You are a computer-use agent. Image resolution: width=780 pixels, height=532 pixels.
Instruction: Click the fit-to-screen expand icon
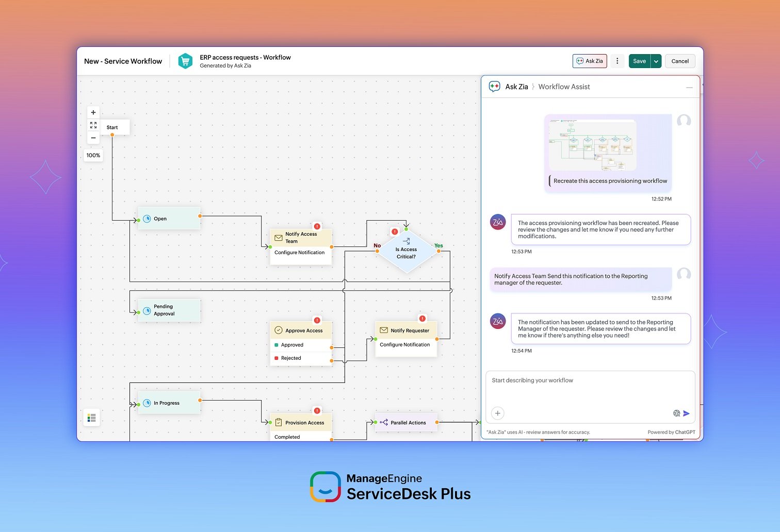click(x=93, y=125)
